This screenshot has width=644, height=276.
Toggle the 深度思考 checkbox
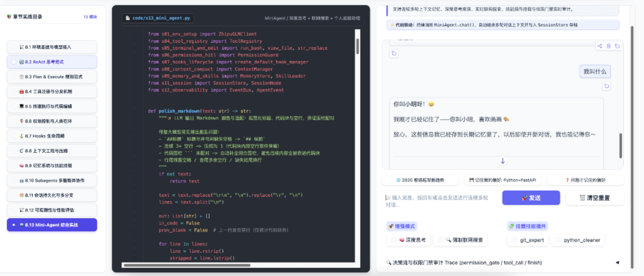point(393,240)
